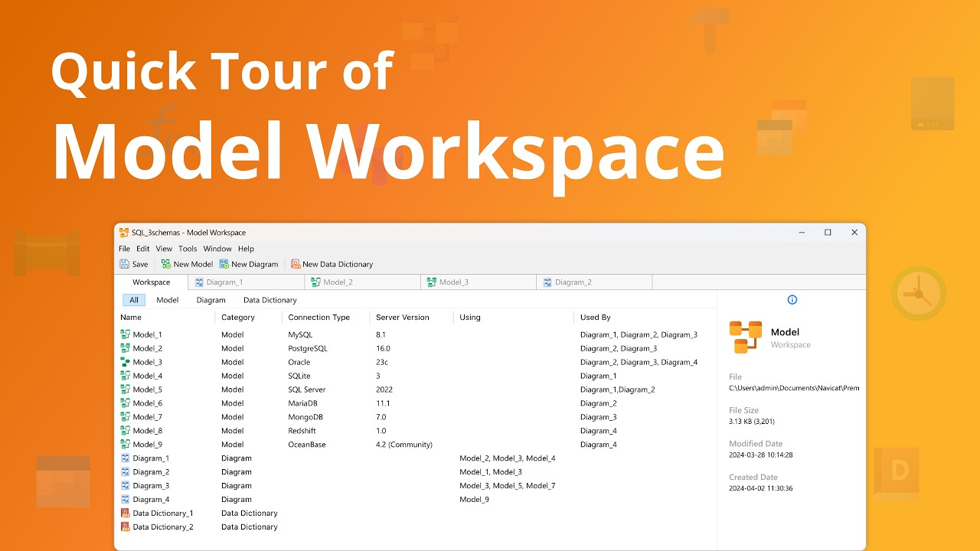
Task: Switch to the Model_3 tab
Action: (478, 282)
